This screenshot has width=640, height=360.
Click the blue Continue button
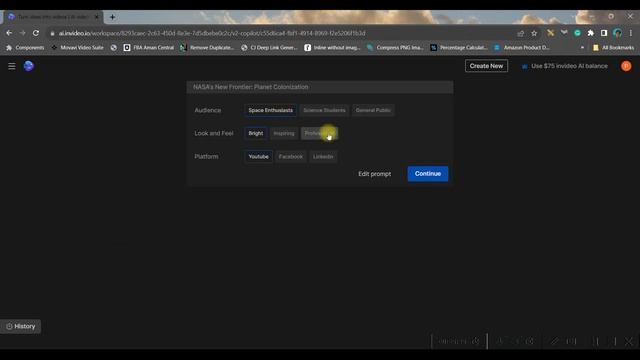pos(428,174)
